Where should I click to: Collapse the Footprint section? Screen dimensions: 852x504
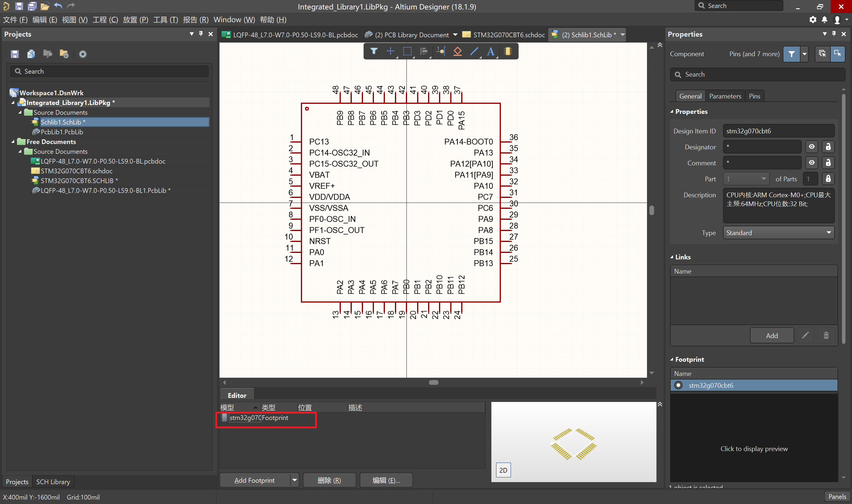[x=672, y=359]
